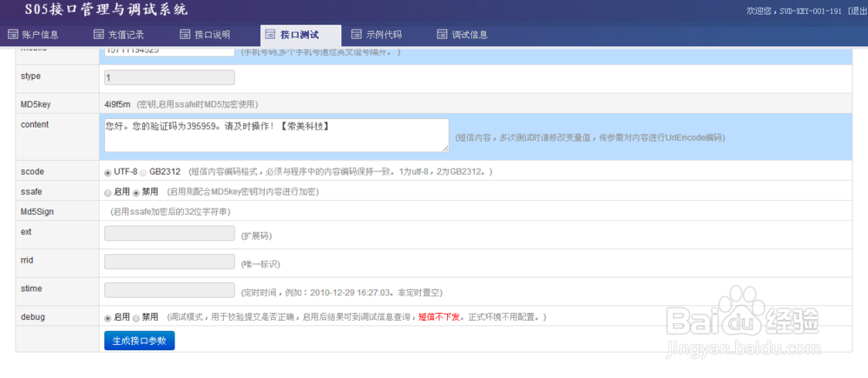This screenshot has height=378, width=868.
Task: Click the S05接口管理与调试系统 title
Action: coord(106,10)
